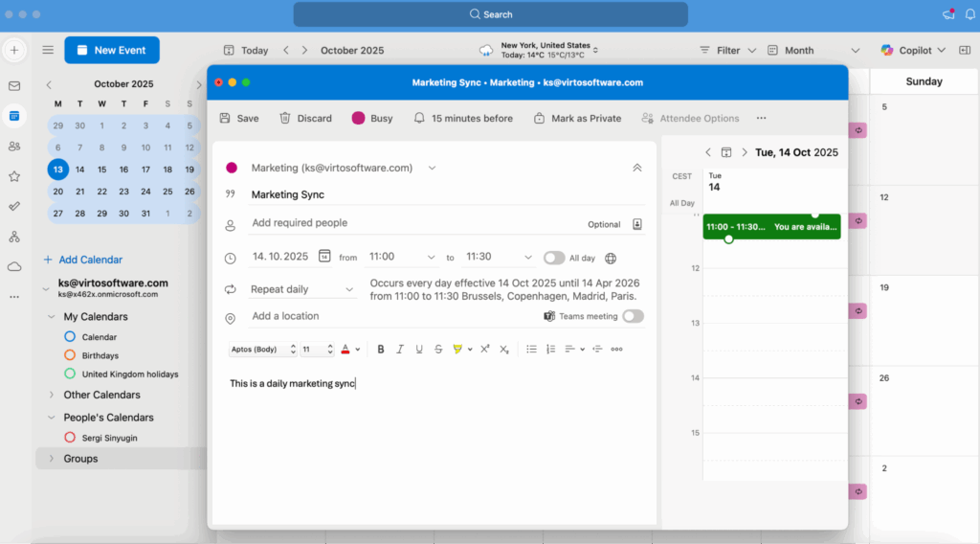This screenshot has height=544, width=980.
Task: Click the Bold formatting icon
Action: (381, 349)
